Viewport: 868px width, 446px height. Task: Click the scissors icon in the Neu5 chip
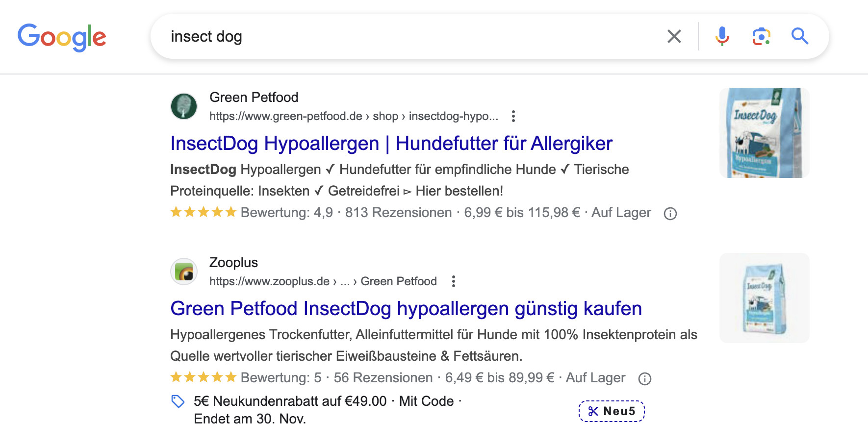click(x=593, y=411)
